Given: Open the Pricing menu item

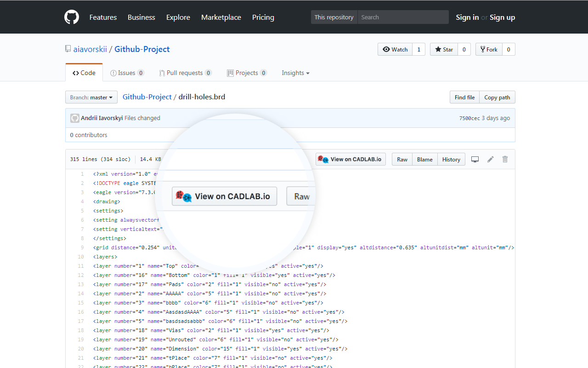Looking at the screenshot, I should pyautogui.click(x=263, y=17).
